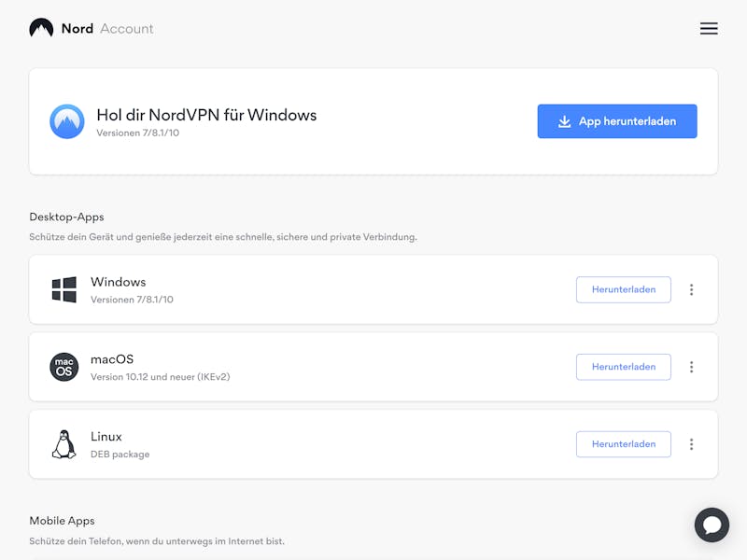Download the Windows app via Herunterladen
This screenshot has width=747, height=560.
click(624, 289)
